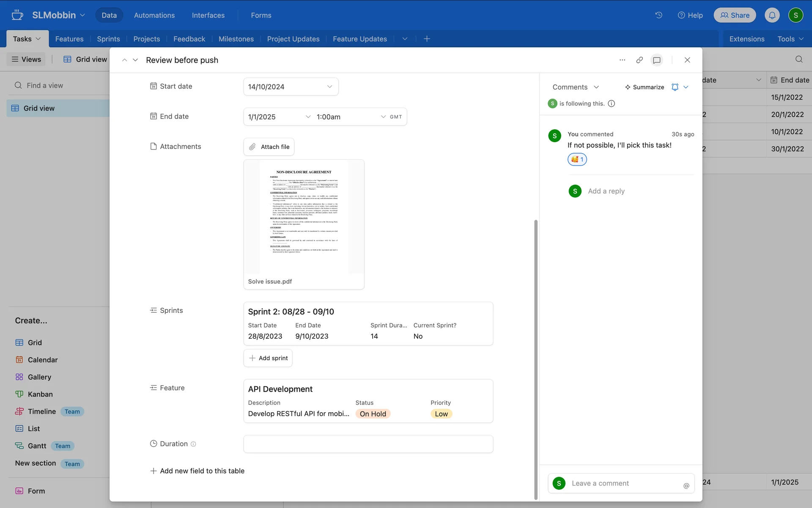Open the Milestones table tab
The width and height of the screenshot is (812, 508).
click(x=236, y=39)
